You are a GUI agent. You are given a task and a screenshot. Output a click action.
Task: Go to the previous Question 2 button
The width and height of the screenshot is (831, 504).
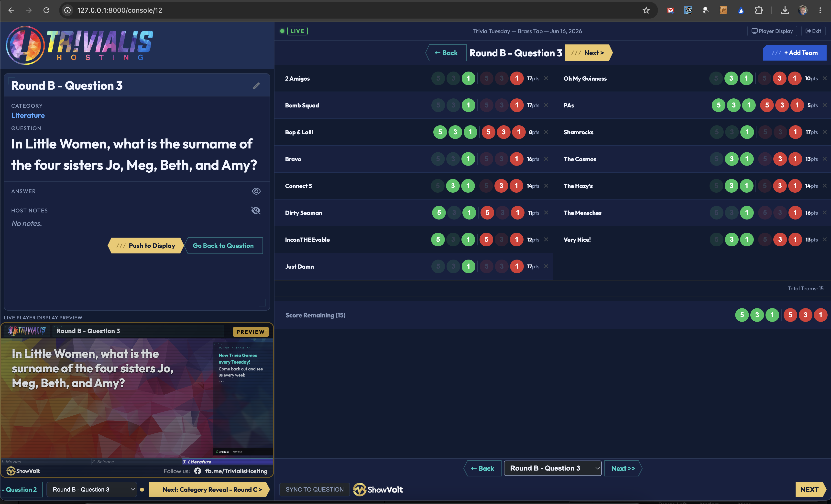click(21, 490)
